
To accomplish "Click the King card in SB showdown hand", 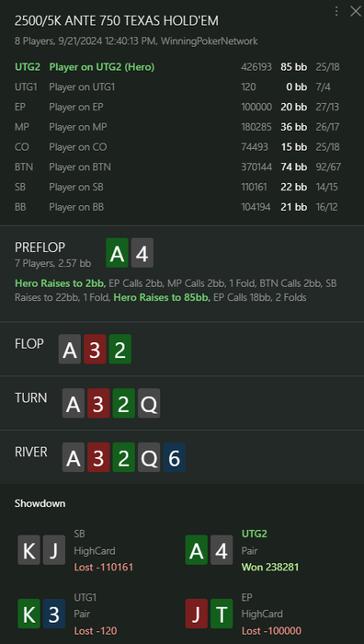I will [29, 549].
